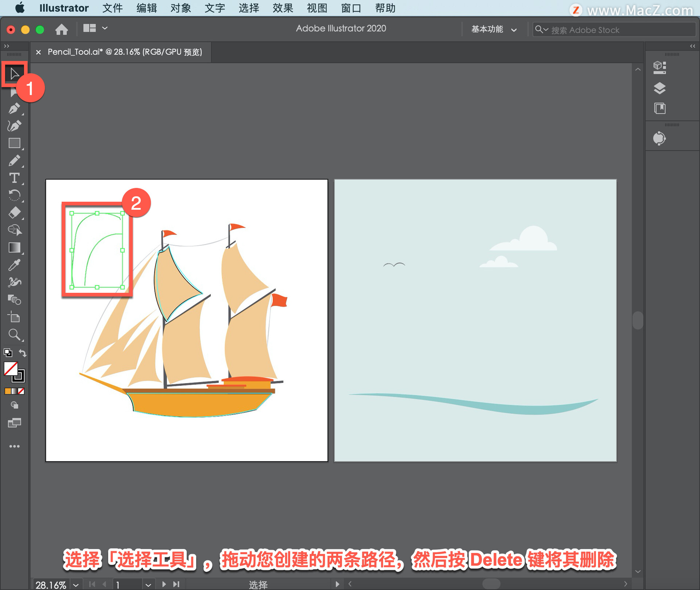Click default fill and stroke icon
This screenshot has height=590, width=700.
(x=8, y=353)
